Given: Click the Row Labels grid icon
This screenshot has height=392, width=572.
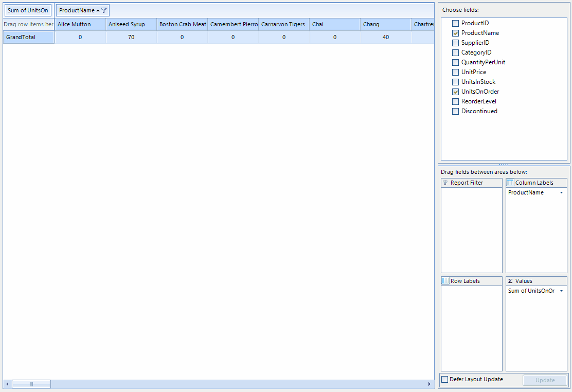Looking at the screenshot, I should coord(445,281).
